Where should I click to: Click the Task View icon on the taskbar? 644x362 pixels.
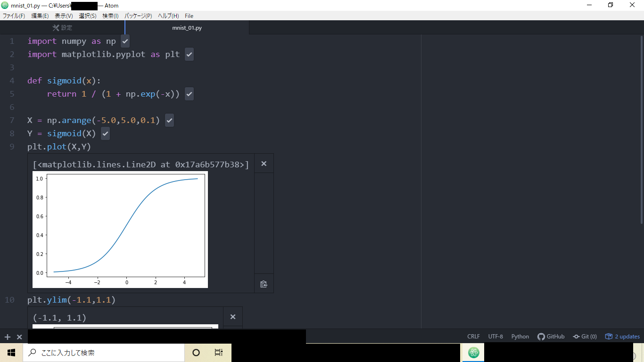tap(219, 352)
